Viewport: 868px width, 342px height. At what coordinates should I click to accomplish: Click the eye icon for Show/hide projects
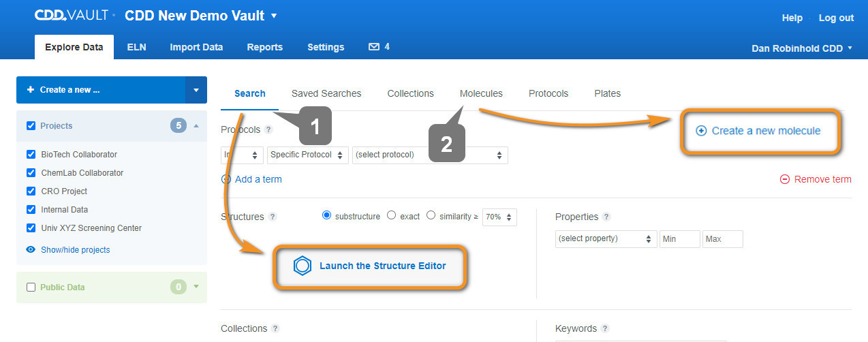[31, 250]
